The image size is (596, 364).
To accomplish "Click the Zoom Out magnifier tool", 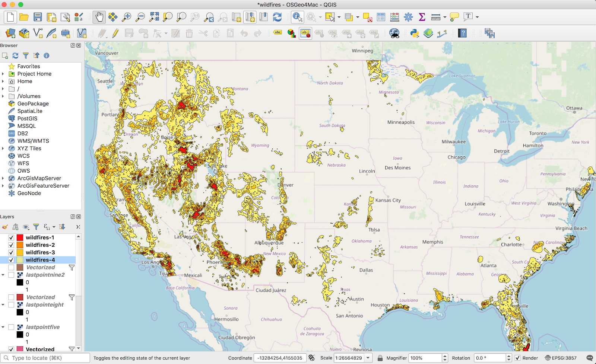I will (140, 17).
